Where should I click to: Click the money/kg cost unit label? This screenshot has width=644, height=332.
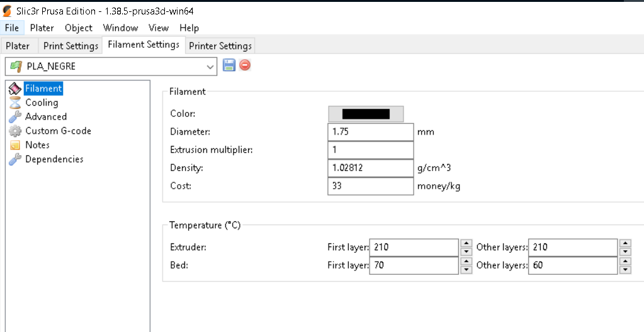click(x=439, y=186)
